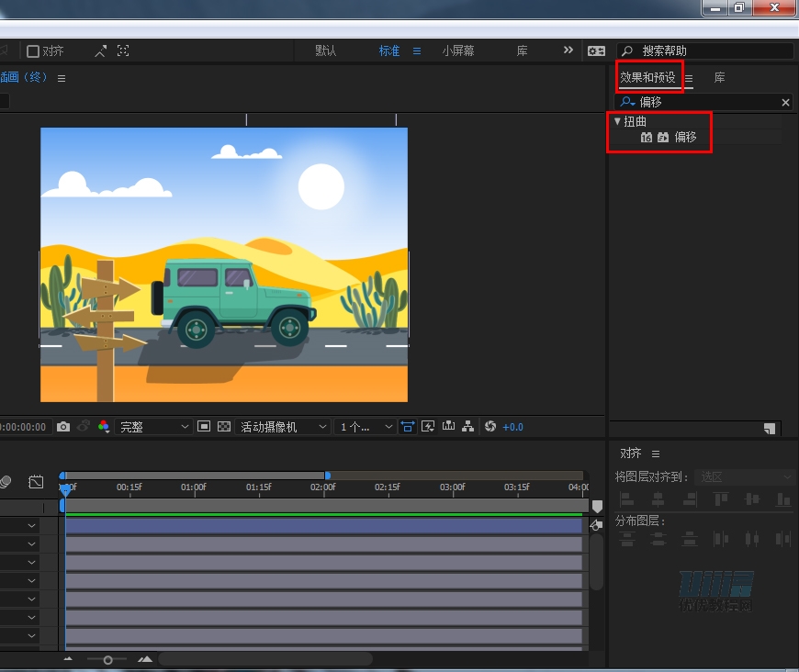Open the RGB channel display icon
The image size is (799, 672).
pos(104,427)
